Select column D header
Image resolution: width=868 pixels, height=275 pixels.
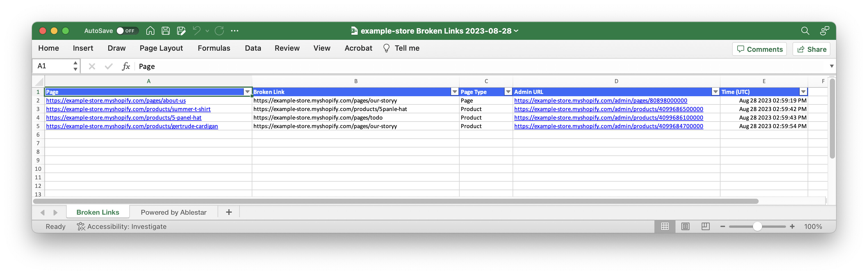(616, 81)
